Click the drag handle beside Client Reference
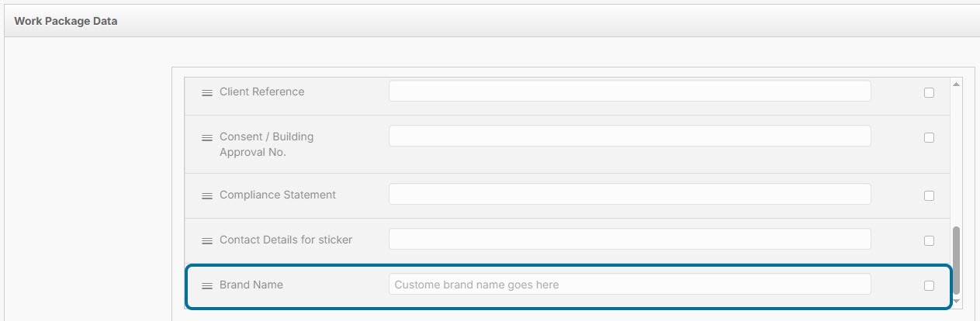Viewport: 980px width, 321px height. (x=207, y=92)
